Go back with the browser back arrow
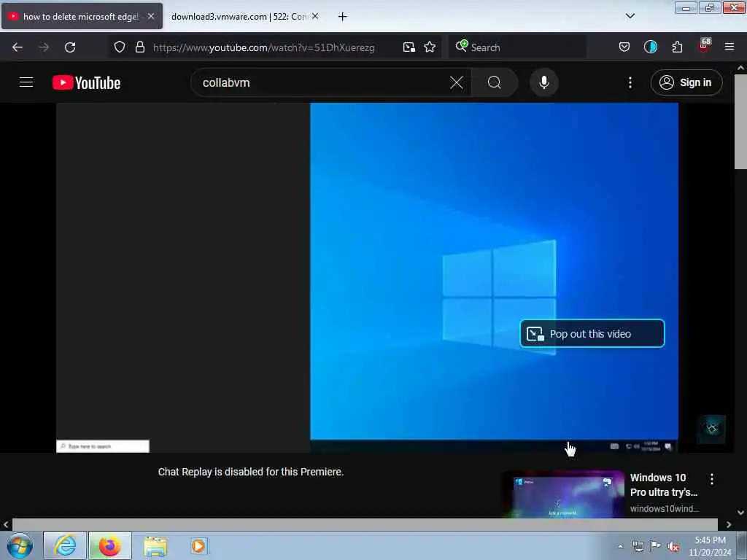Viewport: 747px width, 560px height. tap(18, 47)
